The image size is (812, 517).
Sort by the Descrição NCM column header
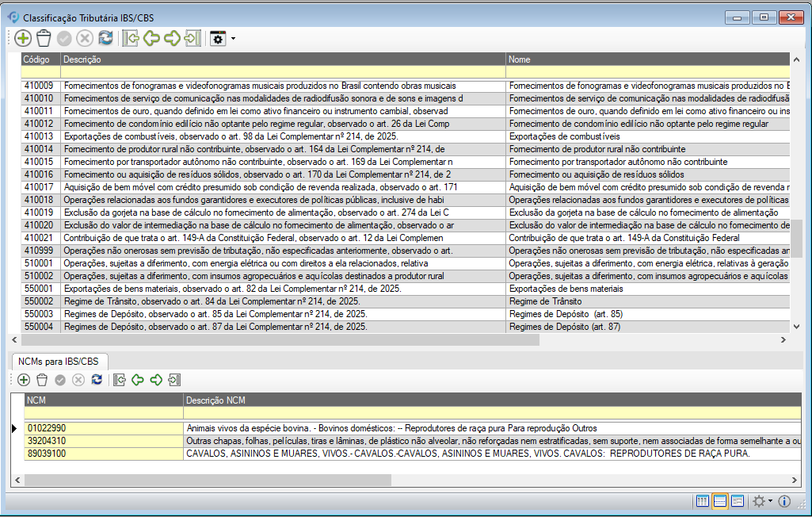(x=493, y=400)
